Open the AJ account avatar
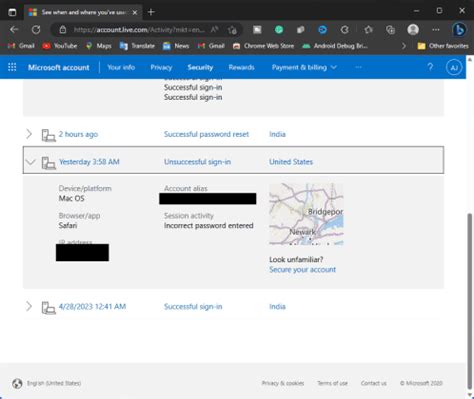 click(x=454, y=68)
